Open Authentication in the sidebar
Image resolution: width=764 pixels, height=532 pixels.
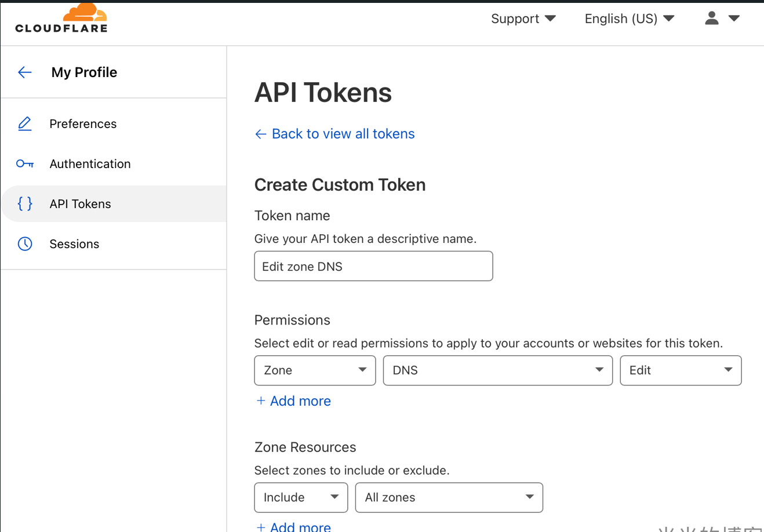pos(90,164)
